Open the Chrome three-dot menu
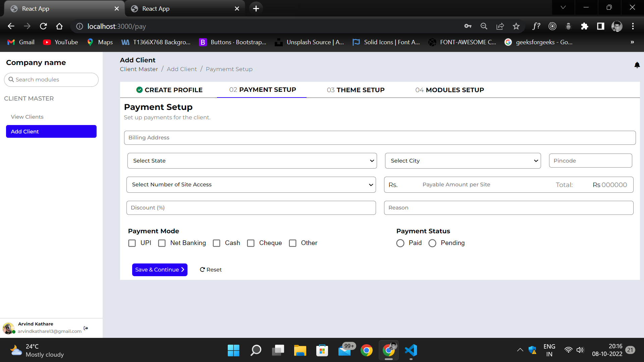This screenshot has height=362, width=644. (633, 26)
